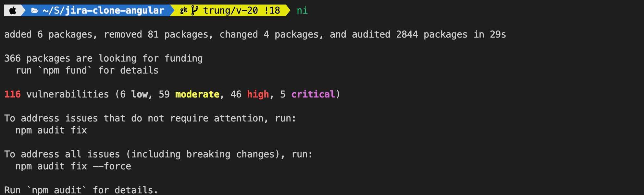Click the trung/v-20 branch name
Viewport: 644px width, 195px height.
coord(230,10)
